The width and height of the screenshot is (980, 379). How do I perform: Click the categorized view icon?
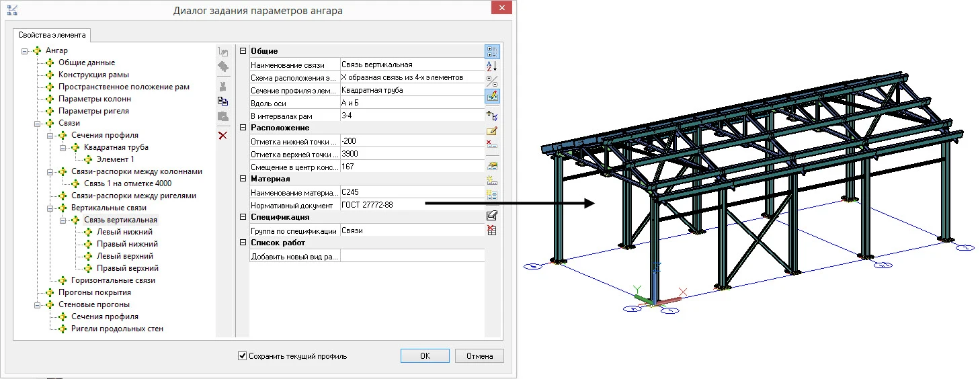point(492,52)
